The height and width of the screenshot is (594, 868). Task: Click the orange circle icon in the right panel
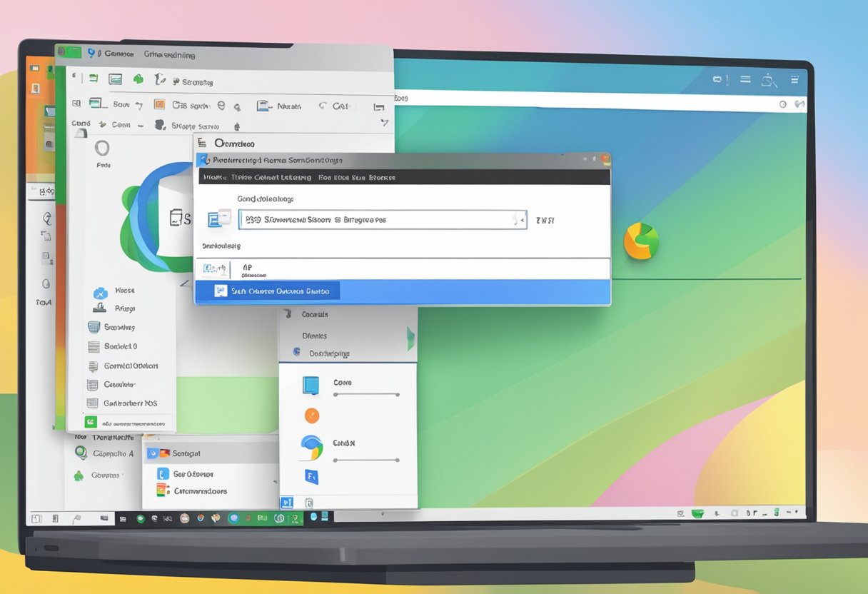click(311, 416)
